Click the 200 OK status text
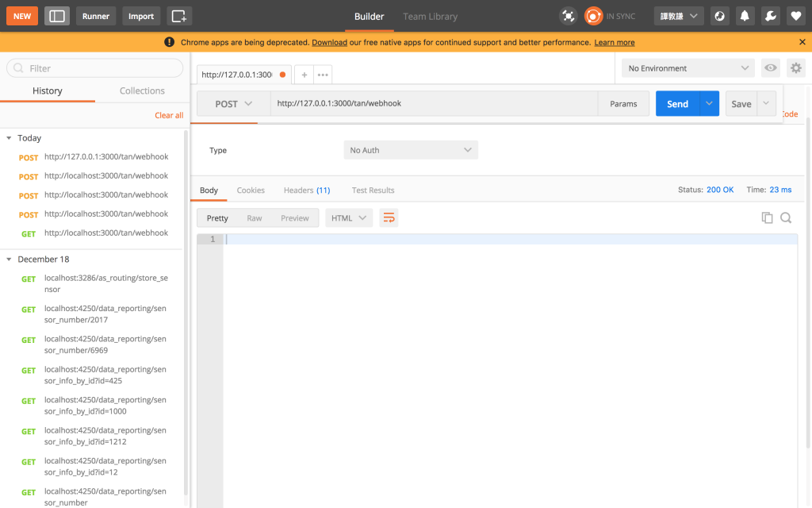812x508 pixels. [x=720, y=190]
